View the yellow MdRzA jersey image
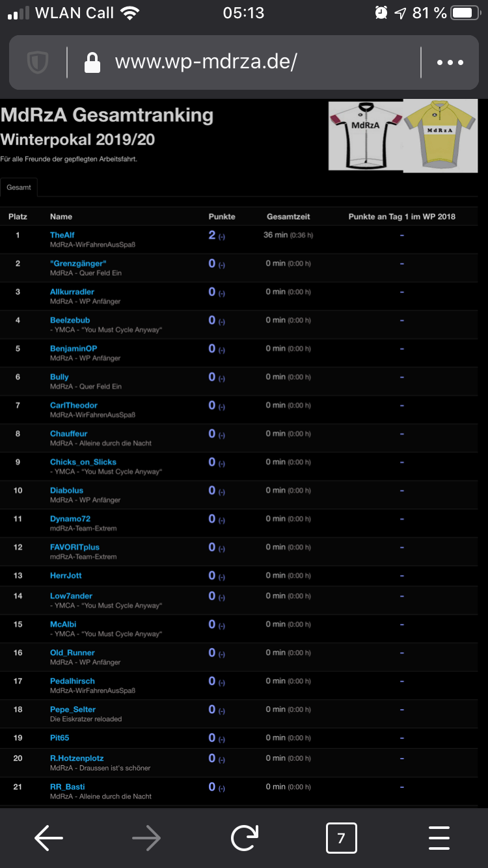The width and height of the screenshot is (488, 868). (441, 135)
